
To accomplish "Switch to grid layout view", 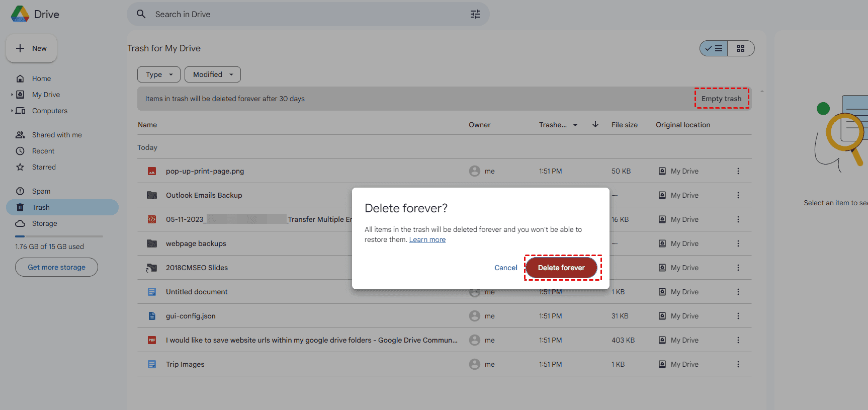I will tap(740, 48).
